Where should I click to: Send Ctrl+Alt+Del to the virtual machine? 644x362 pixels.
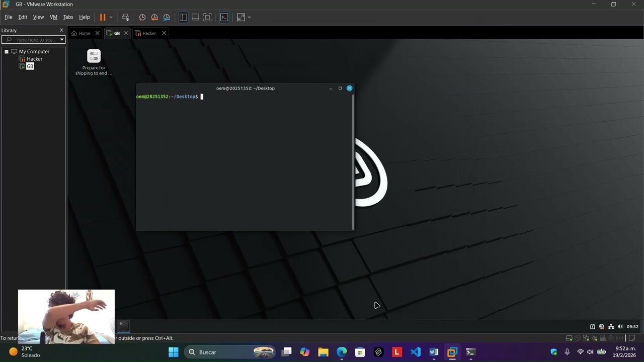[126, 17]
